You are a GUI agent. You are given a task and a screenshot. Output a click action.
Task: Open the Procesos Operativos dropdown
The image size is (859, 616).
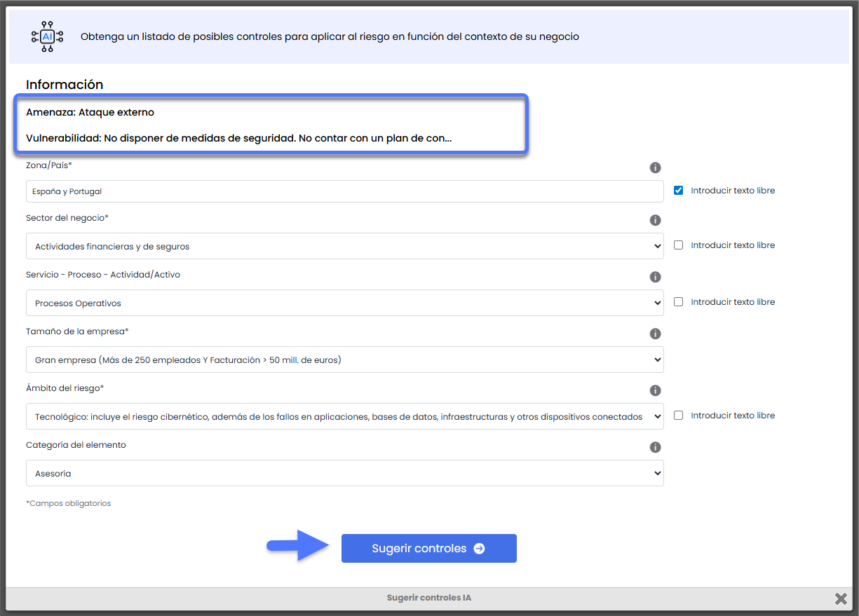(344, 303)
